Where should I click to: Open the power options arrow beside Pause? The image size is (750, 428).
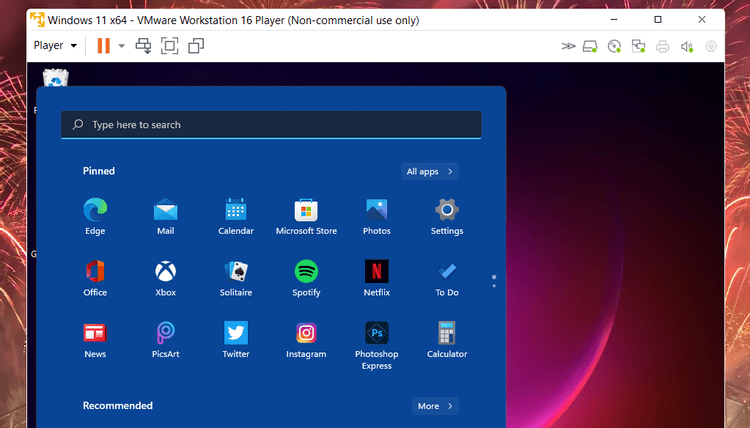pos(121,46)
